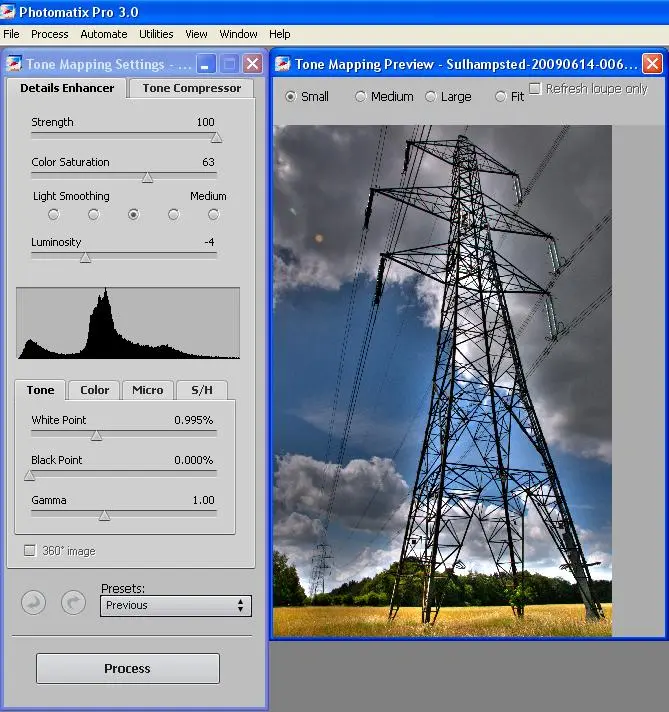Screen dimensions: 669x712
Task: Click the Light Smoothing value Medium
Action: 208,196
